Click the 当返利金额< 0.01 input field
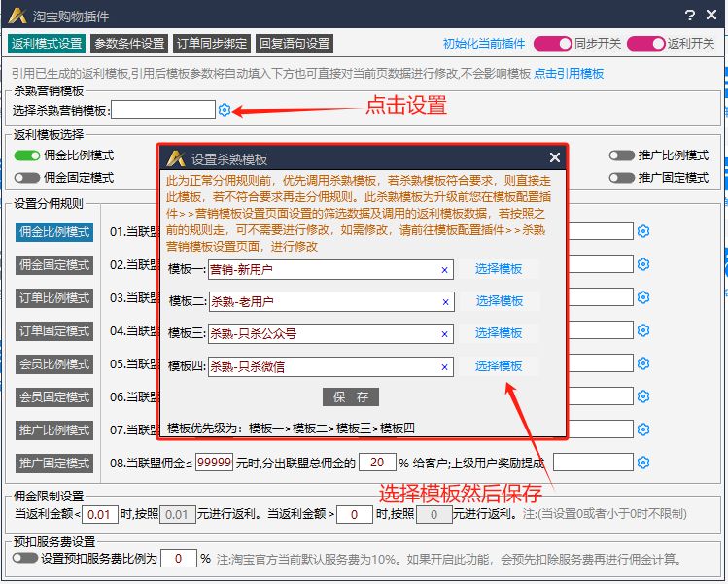728x584 pixels. (100, 514)
